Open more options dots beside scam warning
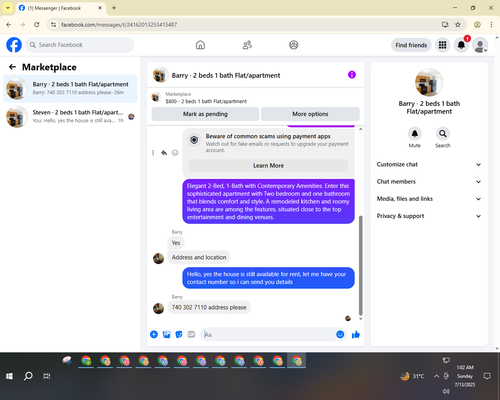This screenshot has height=400, width=500. (153, 153)
